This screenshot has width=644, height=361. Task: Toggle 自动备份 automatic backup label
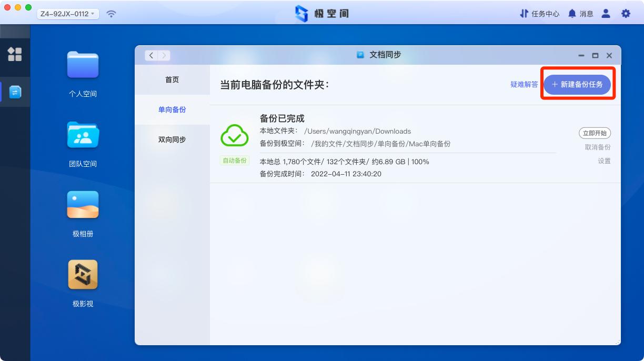[x=235, y=160]
